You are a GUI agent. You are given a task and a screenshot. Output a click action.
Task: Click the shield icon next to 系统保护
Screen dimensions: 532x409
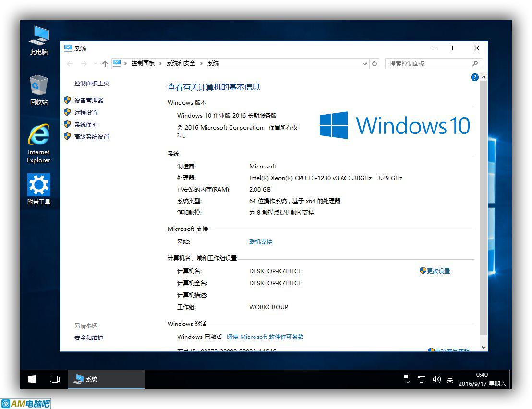(x=67, y=124)
